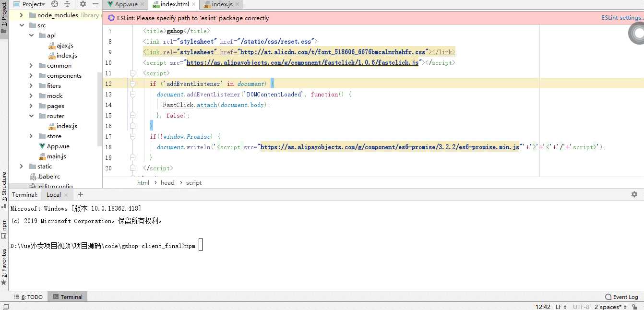Expand the pages folder
Viewport: 644px width, 310px height.
(x=31, y=106)
